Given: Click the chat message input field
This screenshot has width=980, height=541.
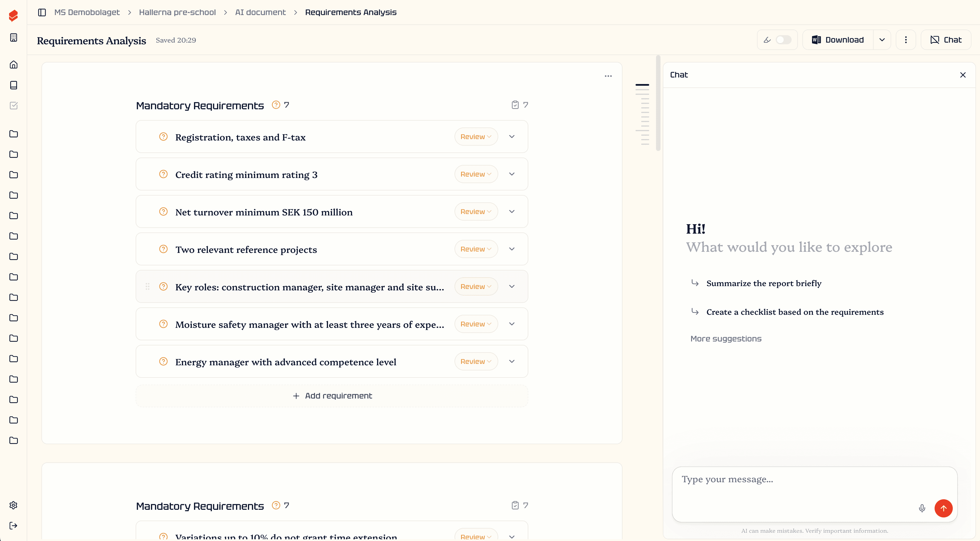Looking at the screenshot, I should (815, 494).
